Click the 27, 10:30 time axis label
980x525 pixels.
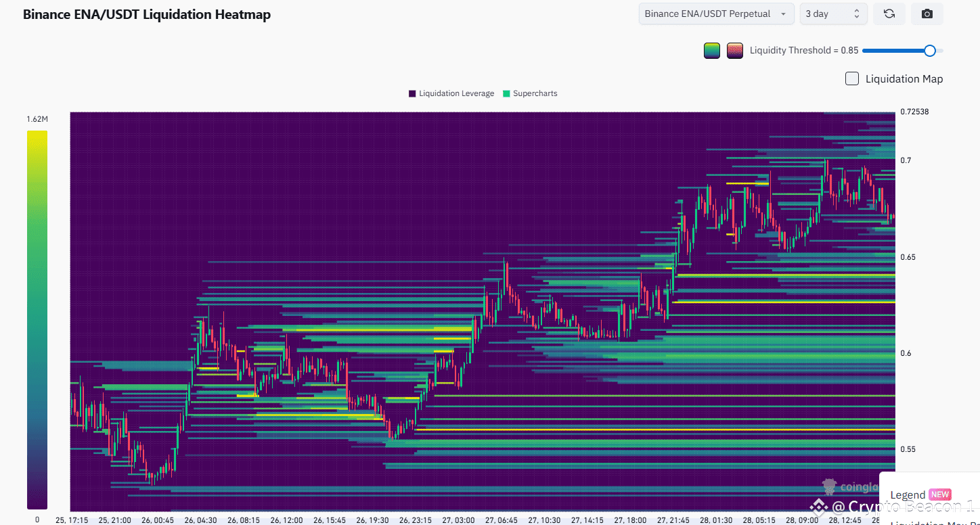click(544, 520)
